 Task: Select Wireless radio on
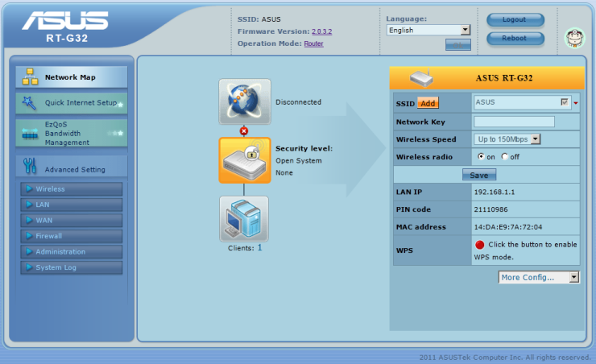pyautogui.click(x=481, y=156)
